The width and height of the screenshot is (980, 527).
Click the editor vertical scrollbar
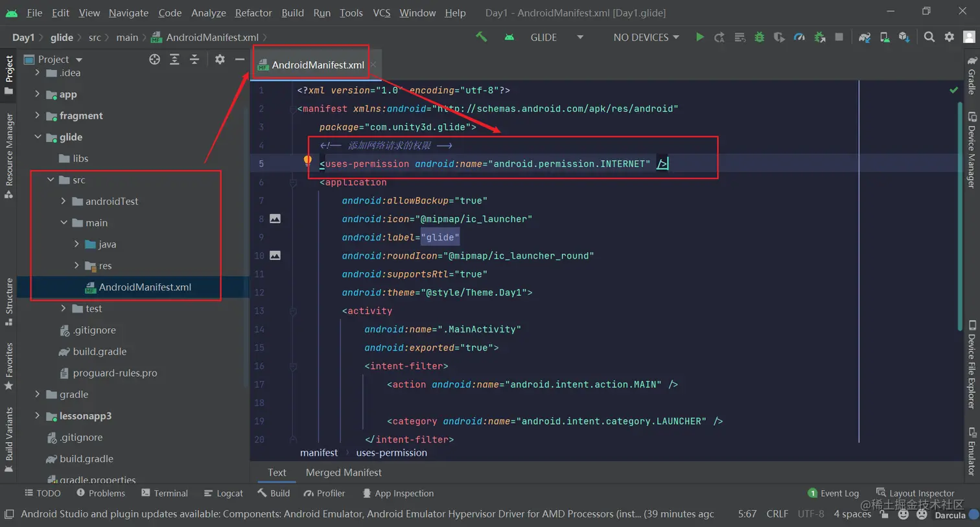click(x=960, y=217)
